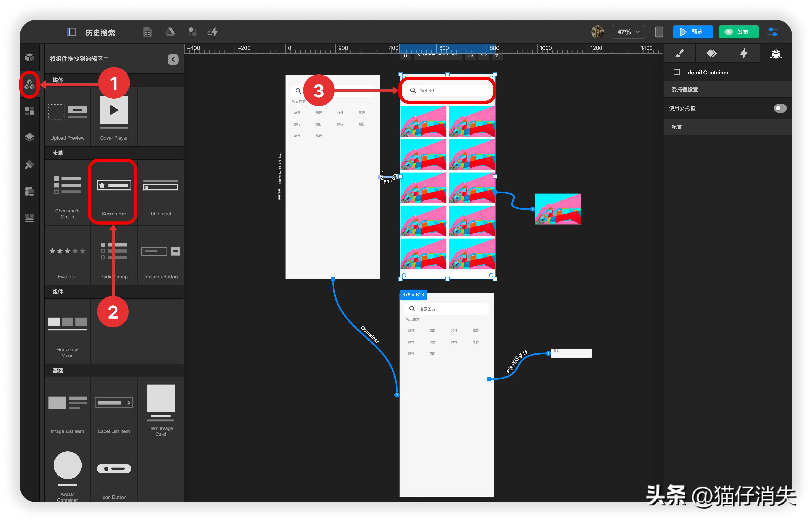Enable the 使用委托值 toggle switch

point(780,108)
